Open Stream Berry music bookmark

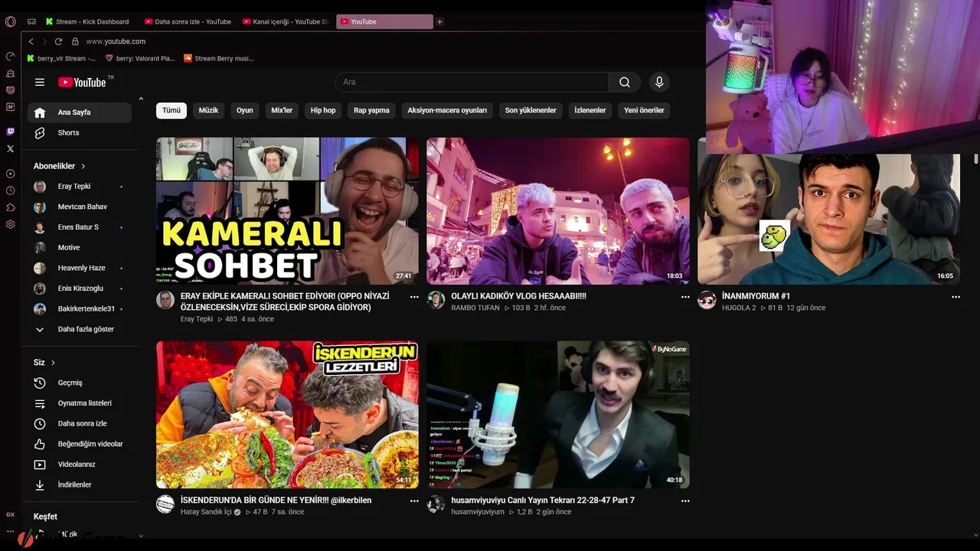click(x=219, y=58)
